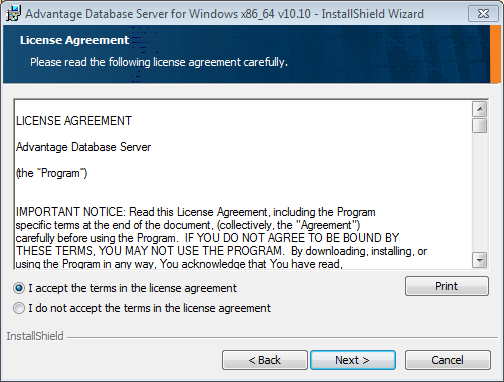The height and width of the screenshot is (382, 504).
Task: Click the InstallShield label near the bottom
Action: pyautogui.click(x=35, y=336)
